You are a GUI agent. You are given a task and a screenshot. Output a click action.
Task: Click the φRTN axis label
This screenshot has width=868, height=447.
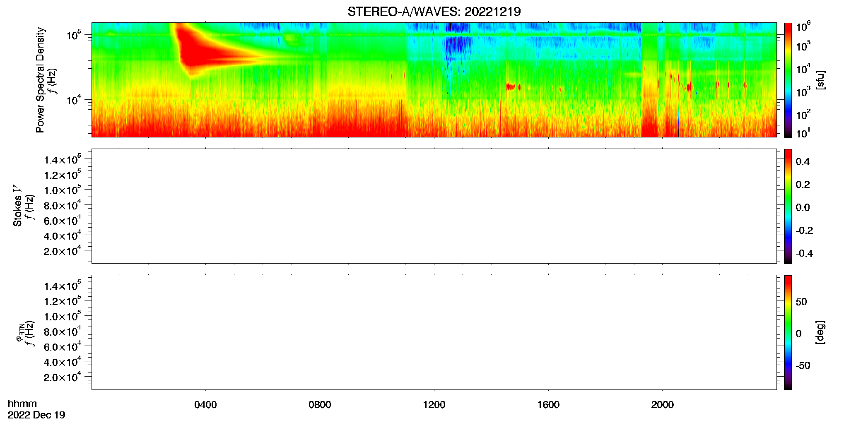(x=19, y=332)
